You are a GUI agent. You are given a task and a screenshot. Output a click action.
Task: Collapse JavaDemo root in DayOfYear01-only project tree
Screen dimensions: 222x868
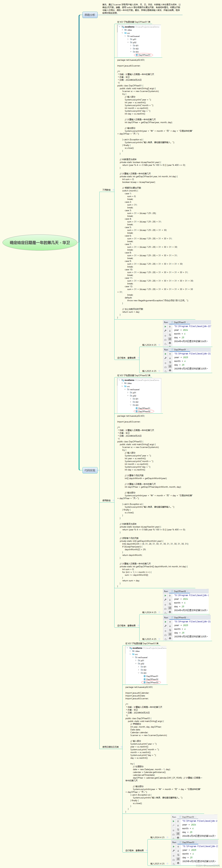point(119,27)
